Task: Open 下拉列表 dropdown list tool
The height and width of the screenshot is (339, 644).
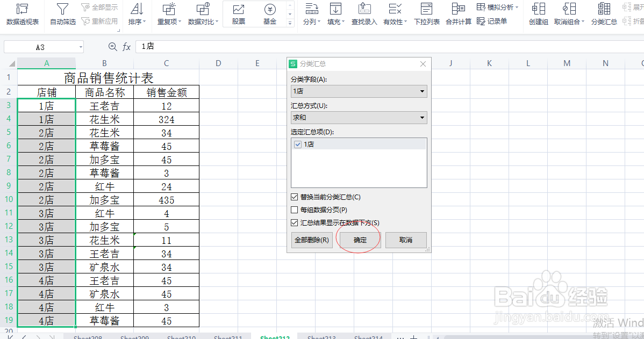Action: 427,13
